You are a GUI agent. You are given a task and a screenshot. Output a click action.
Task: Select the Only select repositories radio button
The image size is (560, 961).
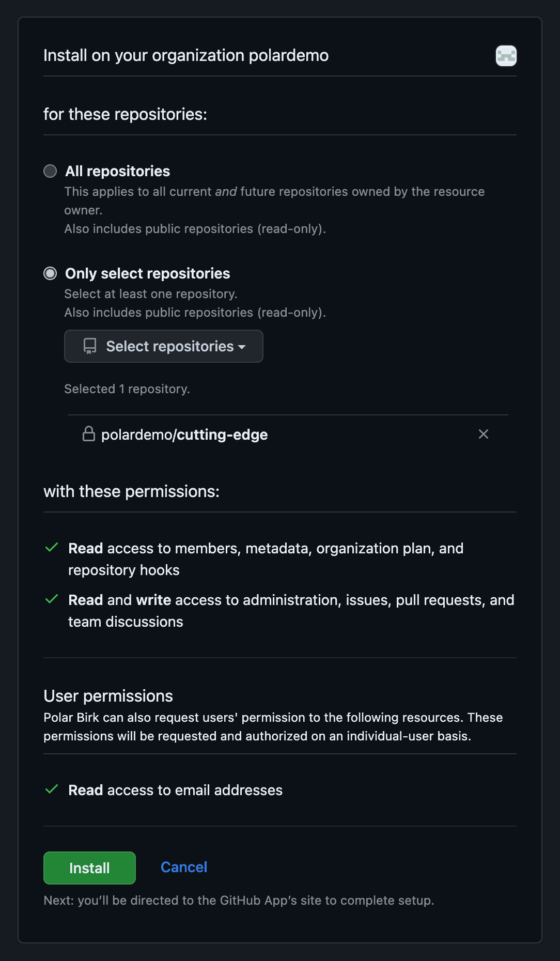[50, 273]
